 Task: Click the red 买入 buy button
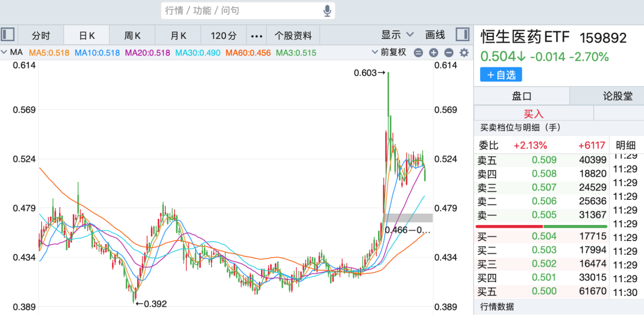point(534,113)
